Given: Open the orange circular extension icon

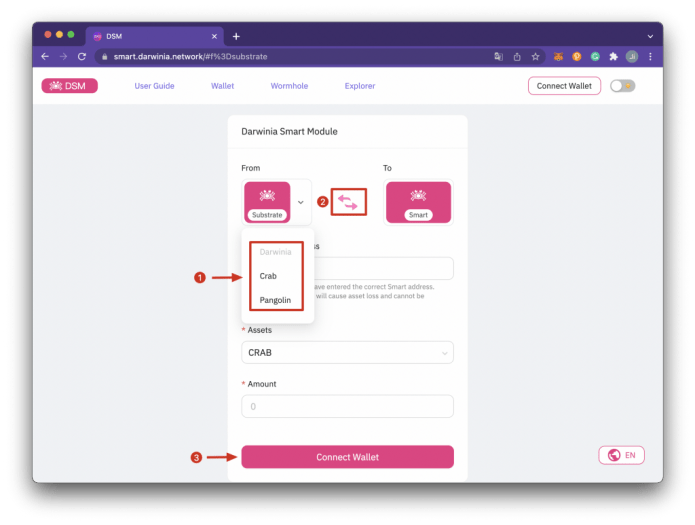Looking at the screenshot, I should [x=577, y=56].
